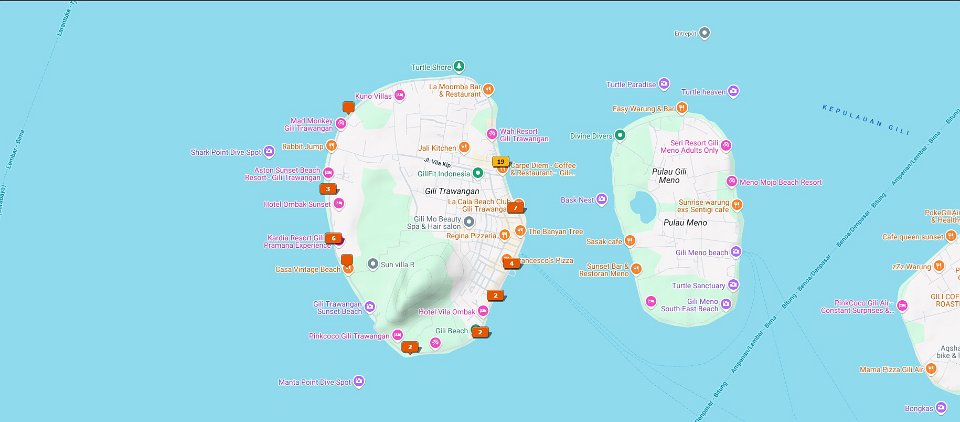Click the yellow cluster marker numbered 19
Viewport: 960px width, 422px height.
tap(500, 162)
